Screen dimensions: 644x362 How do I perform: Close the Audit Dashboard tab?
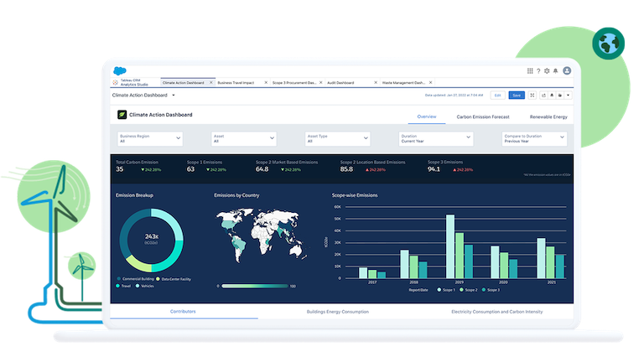[376, 82]
